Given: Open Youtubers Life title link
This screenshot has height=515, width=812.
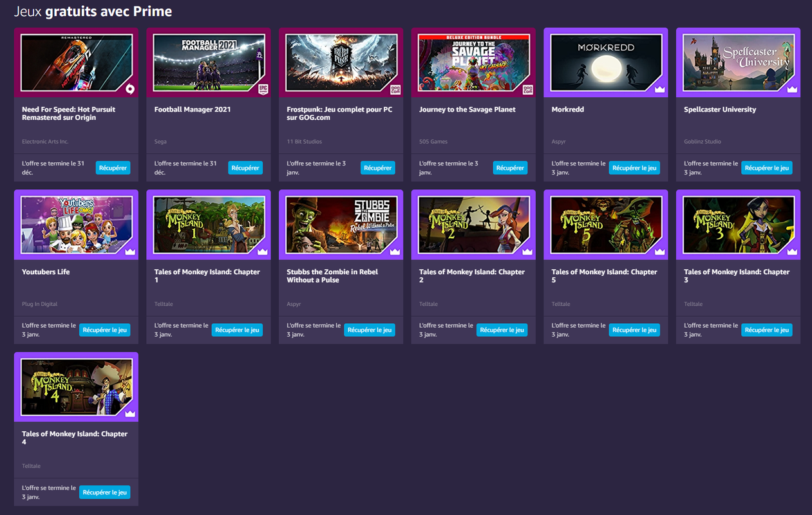Looking at the screenshot, I should tap(46, 272).
